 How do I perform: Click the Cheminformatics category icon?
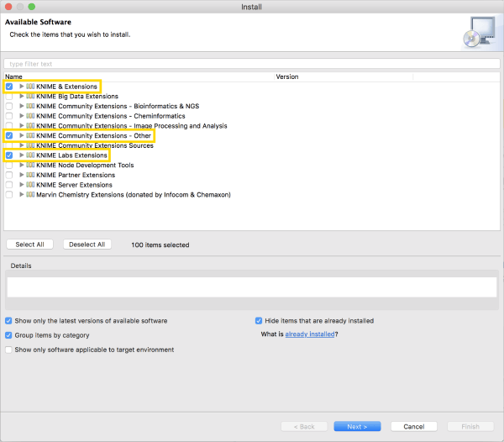click(30, 116)
